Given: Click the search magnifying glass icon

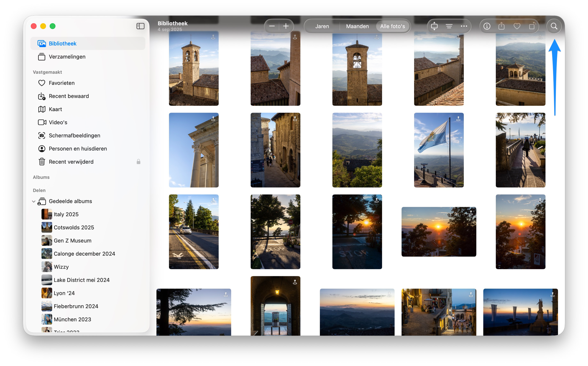Looking at the screenshot, I should [x=554, y=26].
